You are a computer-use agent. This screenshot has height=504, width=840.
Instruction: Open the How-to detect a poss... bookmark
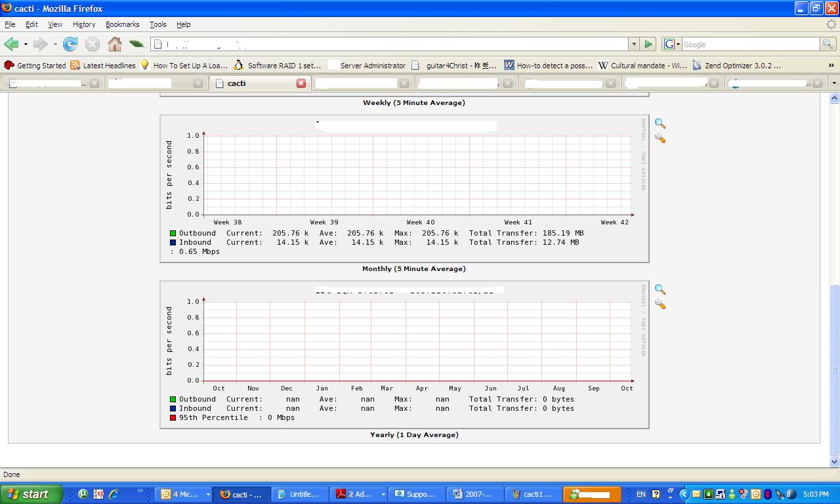click(548, 65)
